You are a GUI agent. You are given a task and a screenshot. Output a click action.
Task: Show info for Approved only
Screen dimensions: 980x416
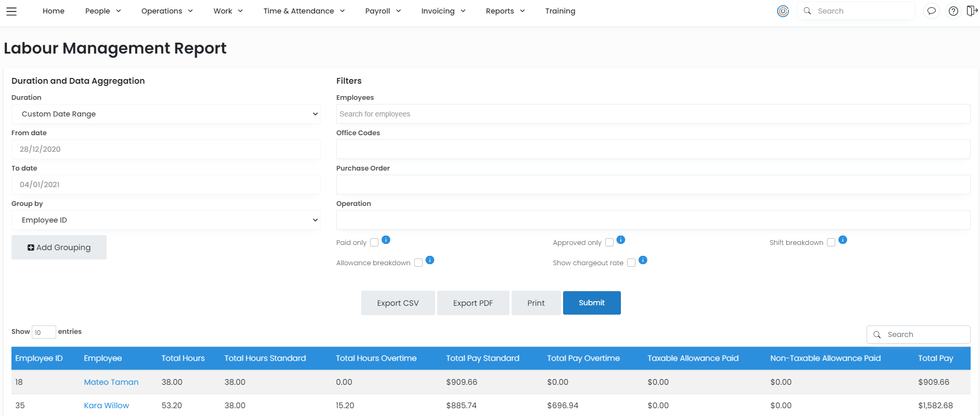coord(621,240)
